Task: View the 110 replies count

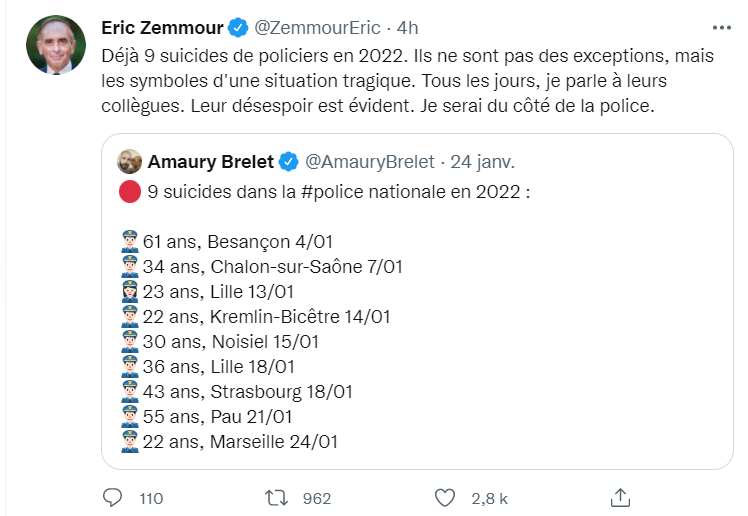Action: (x=151, y=498)
